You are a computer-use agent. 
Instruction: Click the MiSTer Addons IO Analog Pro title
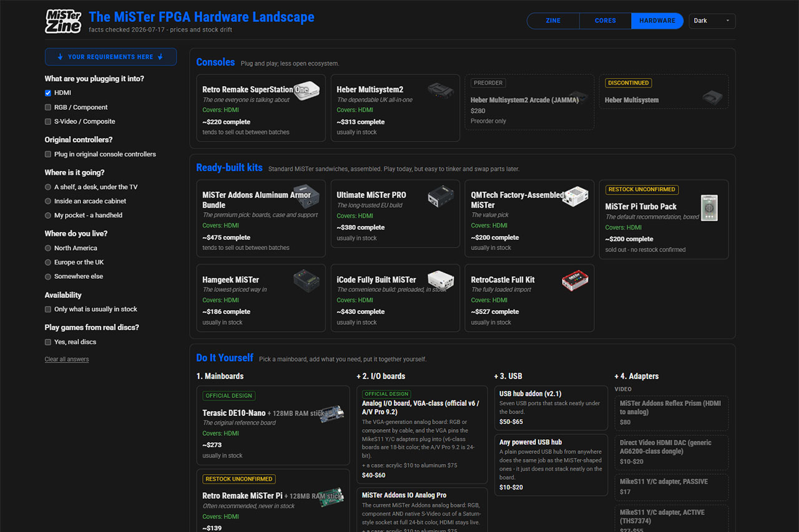point(404,495)
